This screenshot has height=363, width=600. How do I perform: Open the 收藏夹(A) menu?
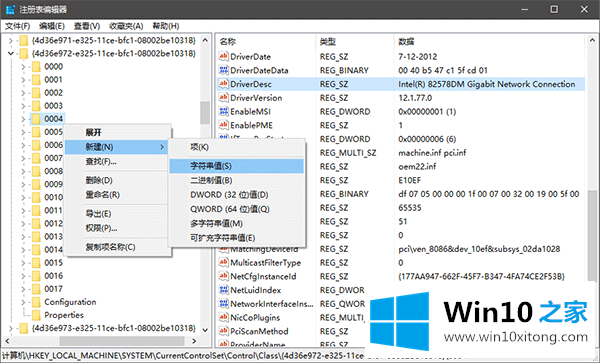[126, 26]
